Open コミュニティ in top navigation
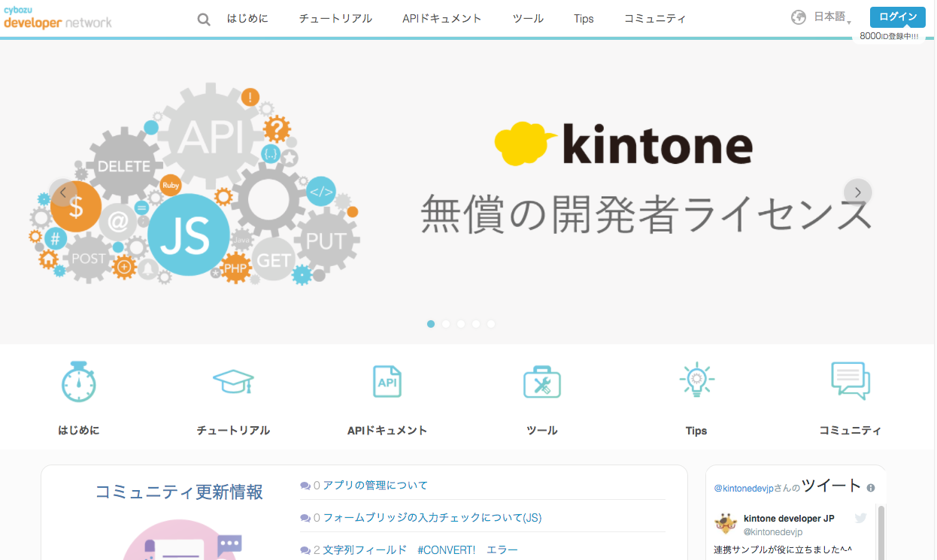 pyautogui.click(x=655, y=18)
